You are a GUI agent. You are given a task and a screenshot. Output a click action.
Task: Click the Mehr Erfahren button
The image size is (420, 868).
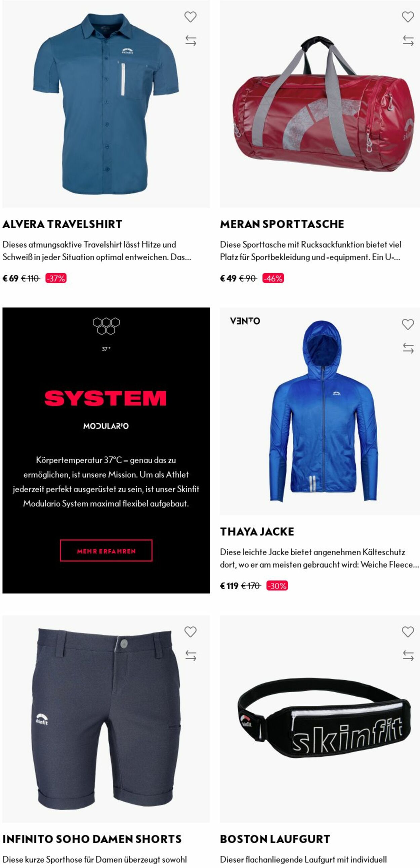click(x=106, y=551)
